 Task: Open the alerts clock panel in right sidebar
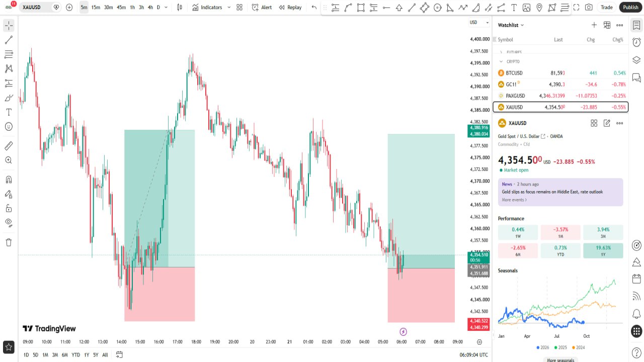point(636,42)
